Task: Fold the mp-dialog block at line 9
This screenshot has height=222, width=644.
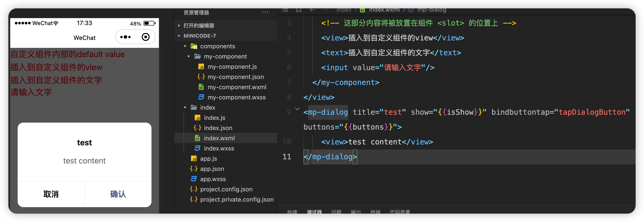Action: [297, 109]
